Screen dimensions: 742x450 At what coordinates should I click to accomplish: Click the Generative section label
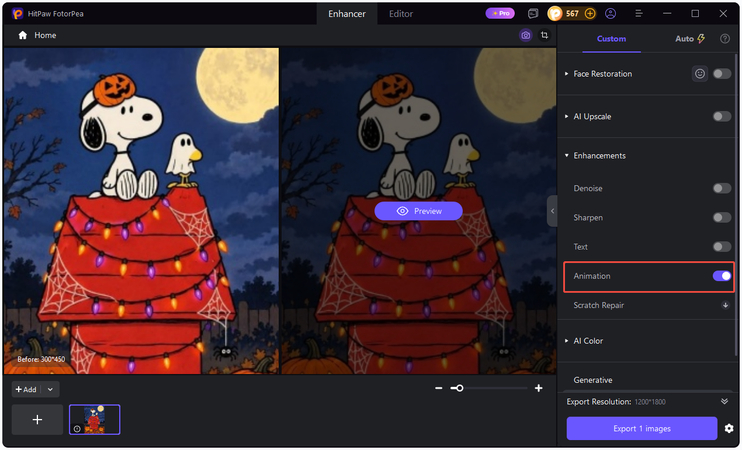[x=592, y=380]
